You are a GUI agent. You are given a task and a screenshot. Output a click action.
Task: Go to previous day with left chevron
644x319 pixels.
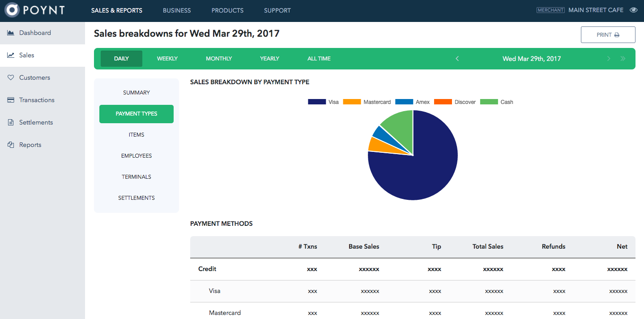(457, 59)
